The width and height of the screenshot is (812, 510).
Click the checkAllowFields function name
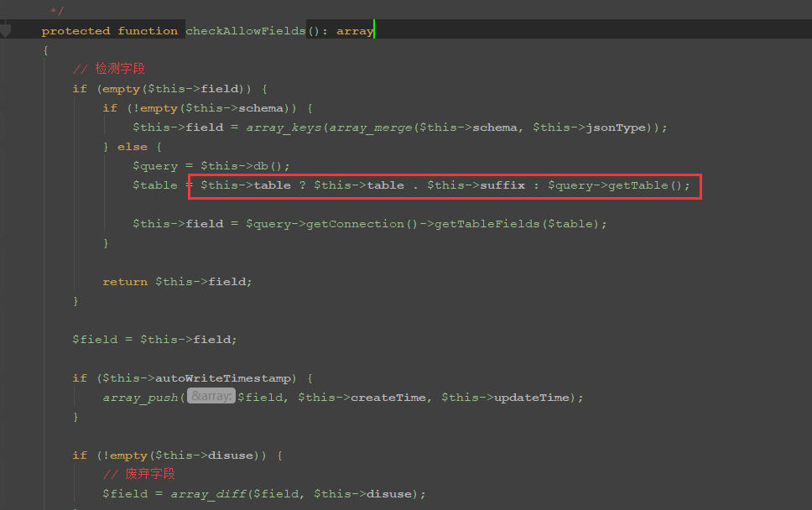tap(246, 31)
